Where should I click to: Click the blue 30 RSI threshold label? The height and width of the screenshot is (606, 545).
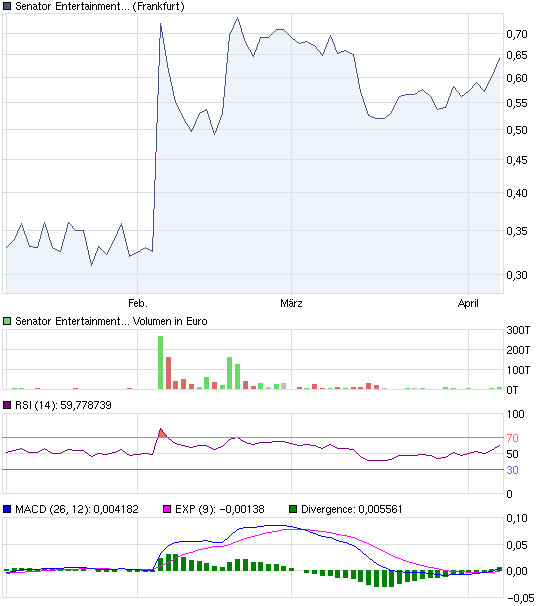(512, 470)
